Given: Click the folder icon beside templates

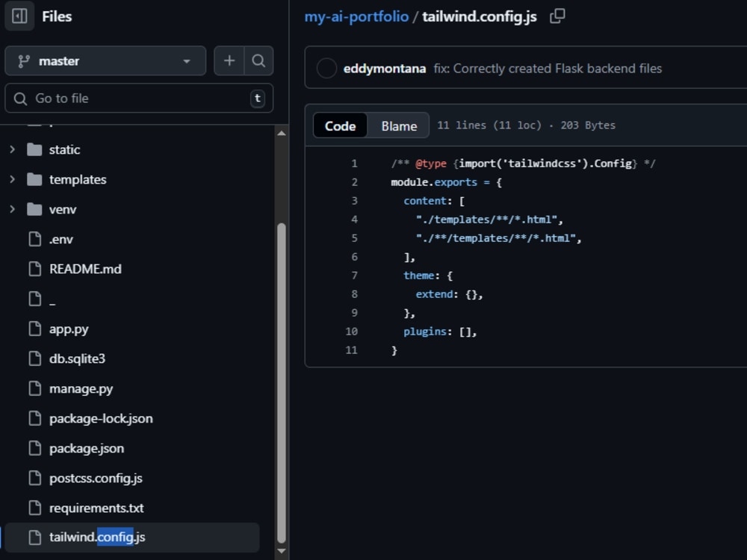Looking at the screenshot, I should pos(34,179).
